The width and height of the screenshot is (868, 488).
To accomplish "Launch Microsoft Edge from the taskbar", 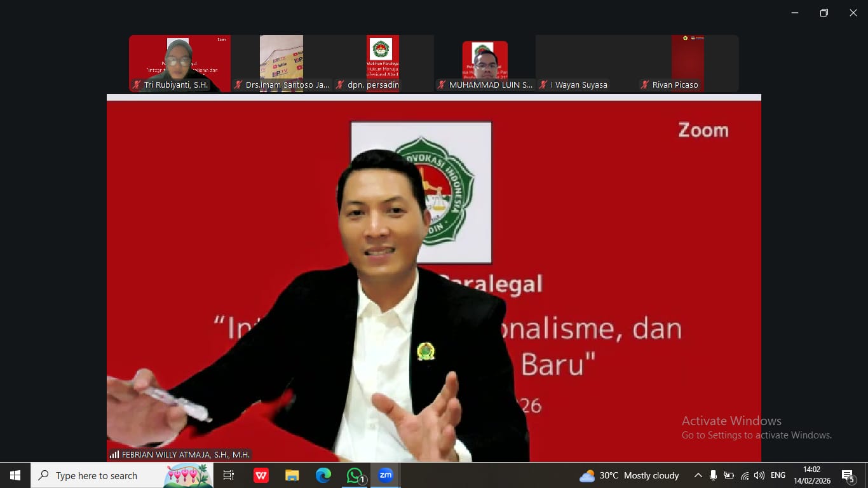I will (323, 475).
